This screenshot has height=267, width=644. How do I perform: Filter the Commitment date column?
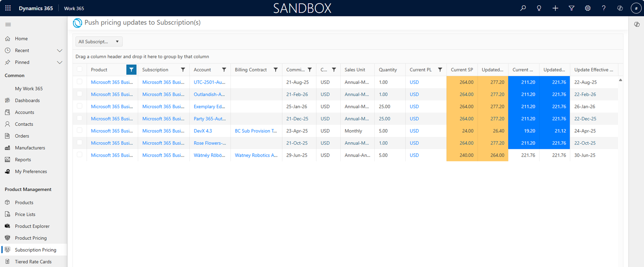(310, 70)
